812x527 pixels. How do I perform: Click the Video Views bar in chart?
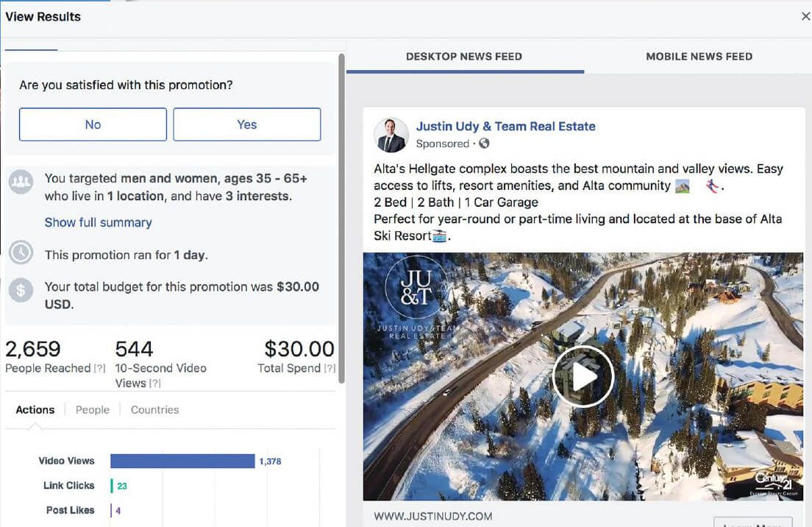(182, 461)
